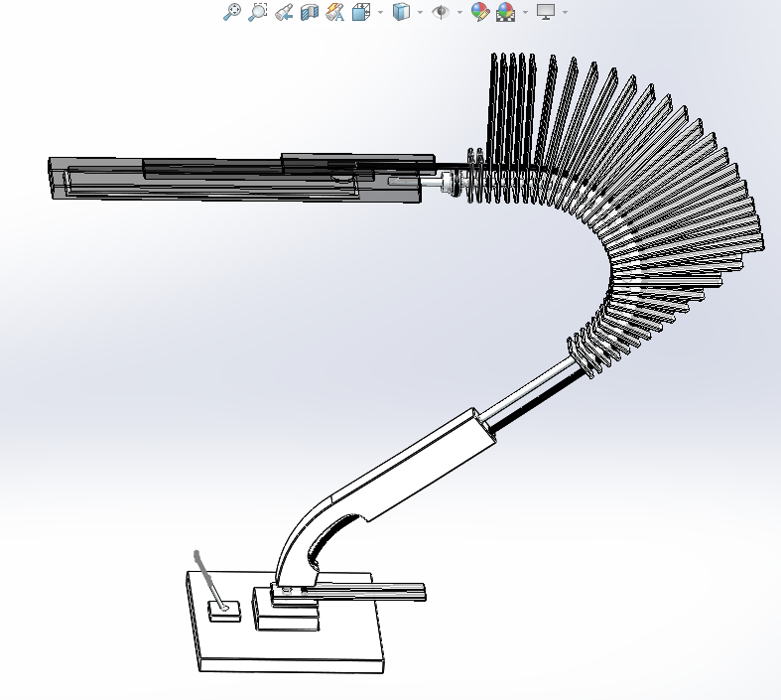Open the Apply Scene dropdown arrow
Screen dimensions: 781x700
click(525, 12)
